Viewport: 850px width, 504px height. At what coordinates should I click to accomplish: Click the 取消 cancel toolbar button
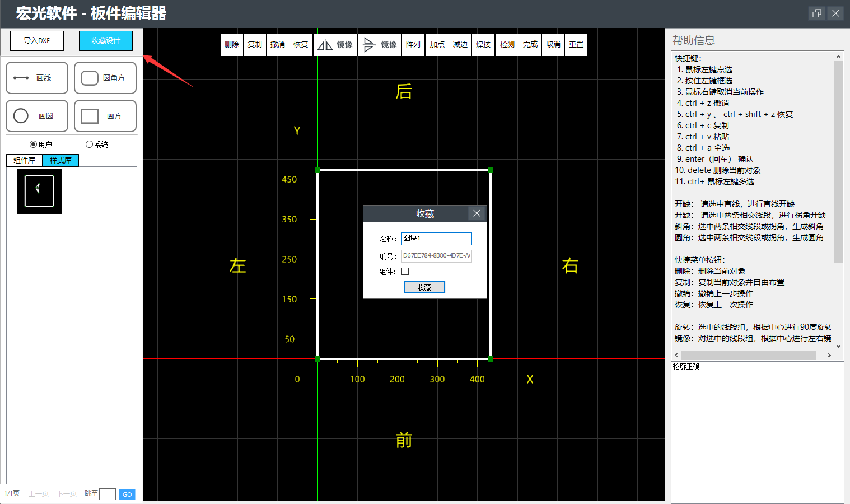(553, 45)
